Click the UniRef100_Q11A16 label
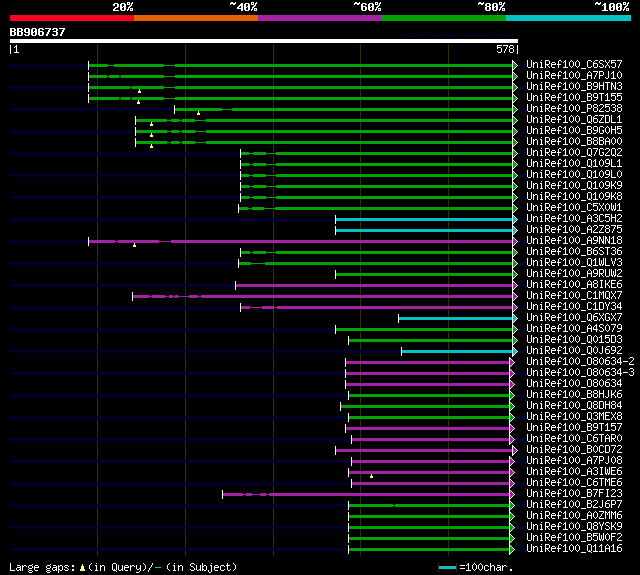This screenshot has width=640, height=575. pos(574,549)
